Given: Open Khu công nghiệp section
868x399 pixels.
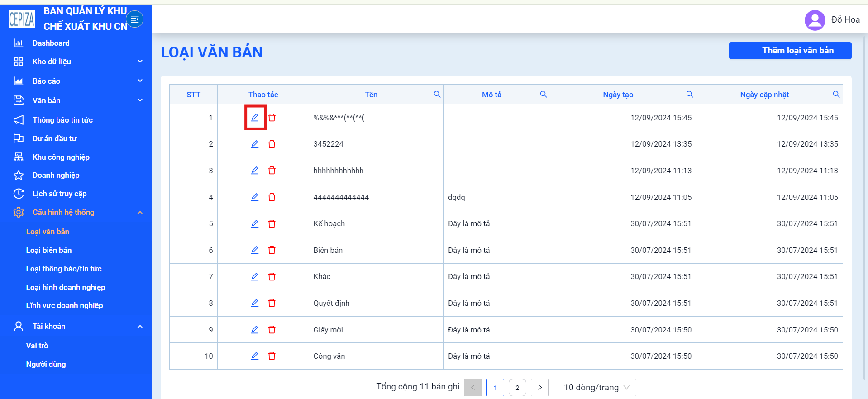Looking at the screenshot, I should (x=61, y=157).
